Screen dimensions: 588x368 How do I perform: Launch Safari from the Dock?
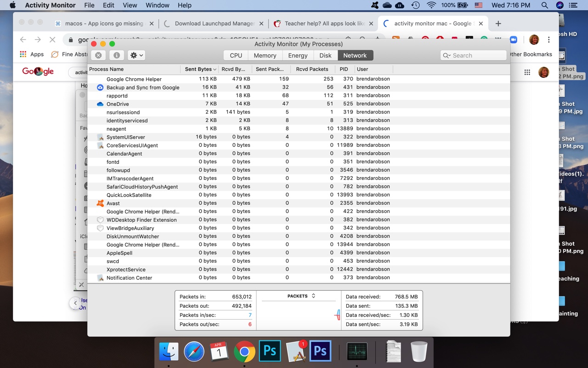coord(194,352)
